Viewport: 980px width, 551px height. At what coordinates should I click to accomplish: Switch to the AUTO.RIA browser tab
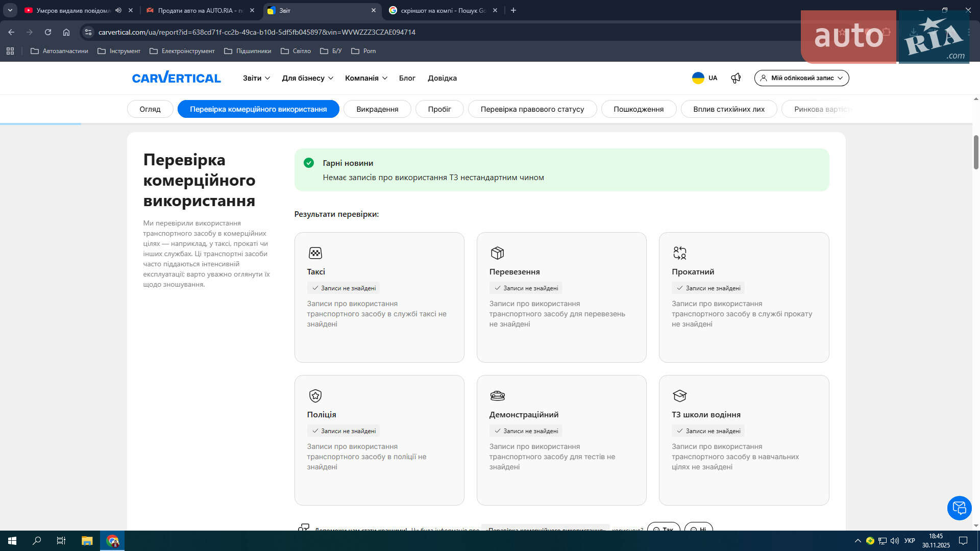(x=201, y=10)
